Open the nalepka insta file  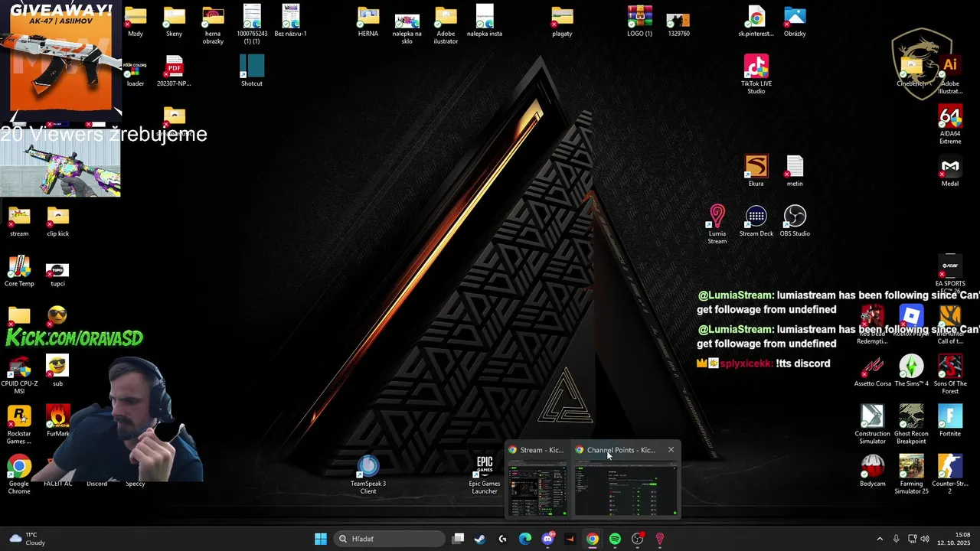pyautogui.click(x=485, y=21)
